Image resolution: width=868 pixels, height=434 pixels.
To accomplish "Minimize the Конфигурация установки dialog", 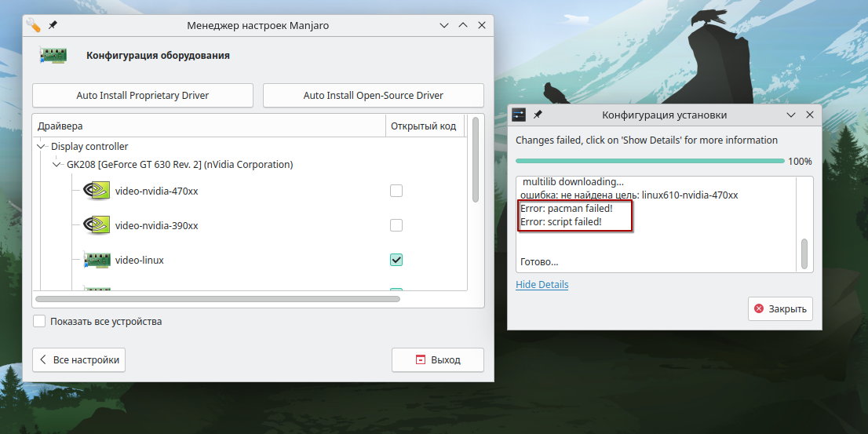I will (791, 115).
